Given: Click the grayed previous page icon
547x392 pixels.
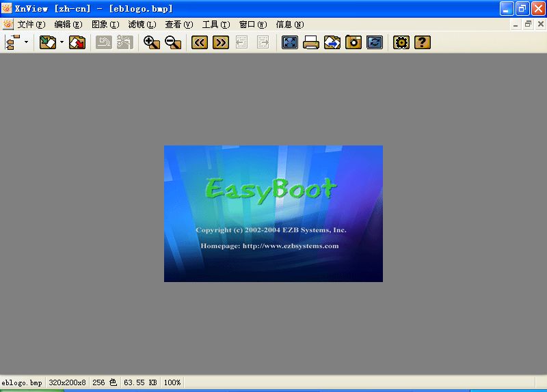Looking at the screenshot, I should [241, 42].
